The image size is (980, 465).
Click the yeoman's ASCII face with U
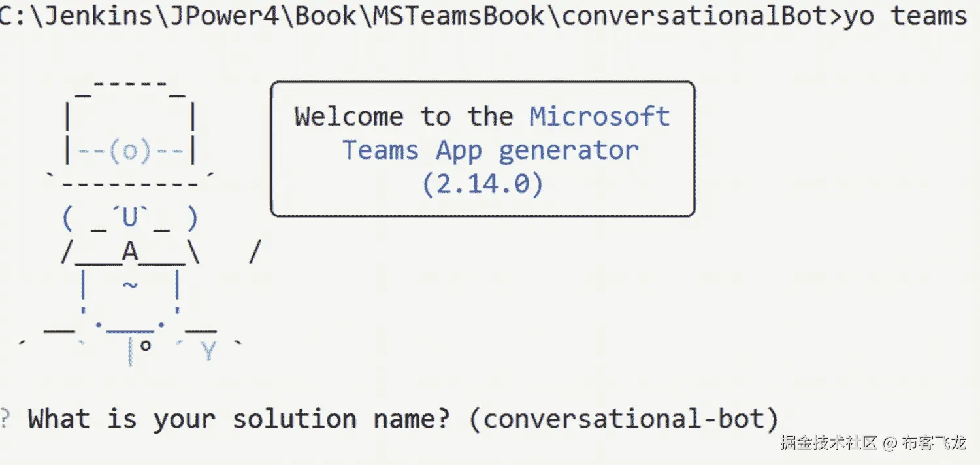[130, 218]
